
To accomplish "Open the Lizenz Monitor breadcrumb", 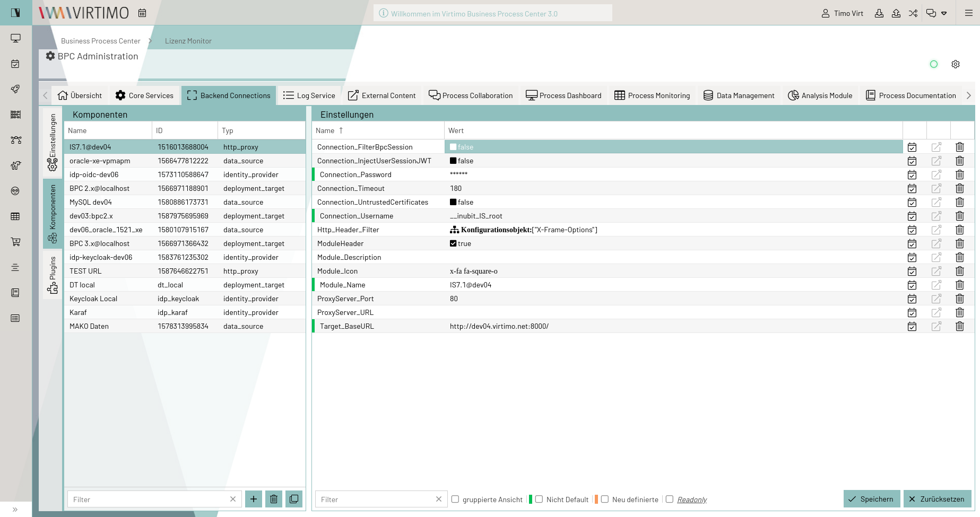I will tap(188, 41).
